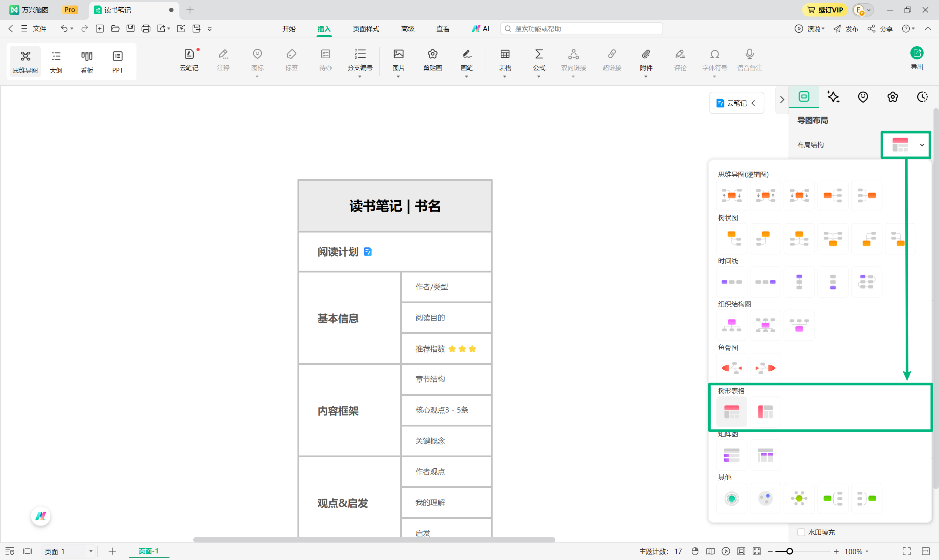Click the horizontal canvas scrollbar
This screenshot has height=560, width=939.
[374, 539]
